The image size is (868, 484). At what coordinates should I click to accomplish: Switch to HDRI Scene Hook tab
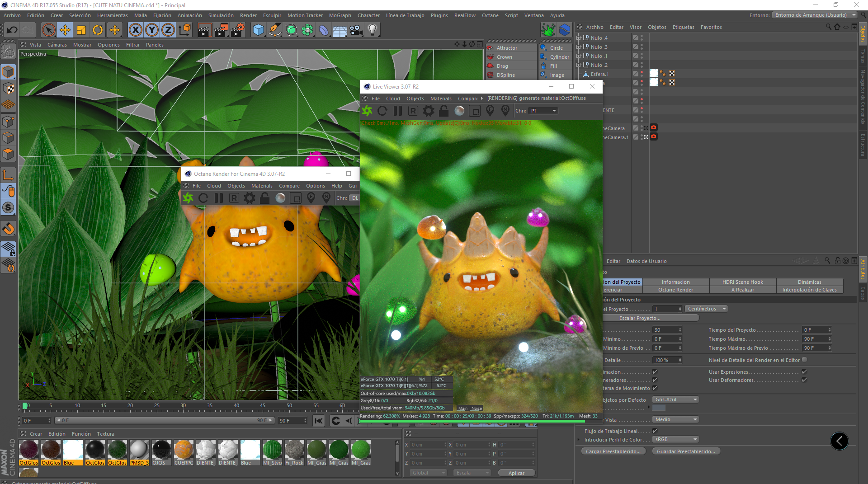coord(742,282)
